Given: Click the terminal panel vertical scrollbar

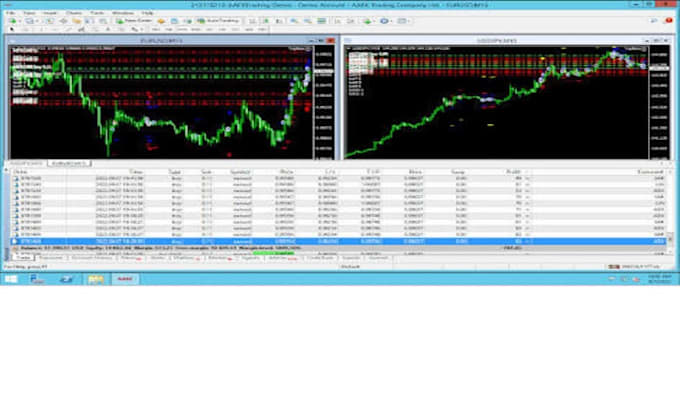Looking at the screenshot, I should (670, 210).
